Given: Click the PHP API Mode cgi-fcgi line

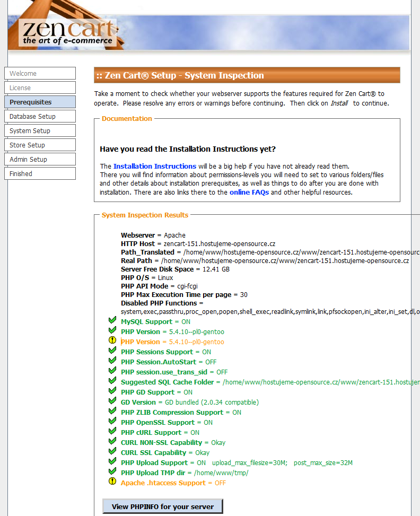Looking at the screenshot, I should click(x=159, y=286).
